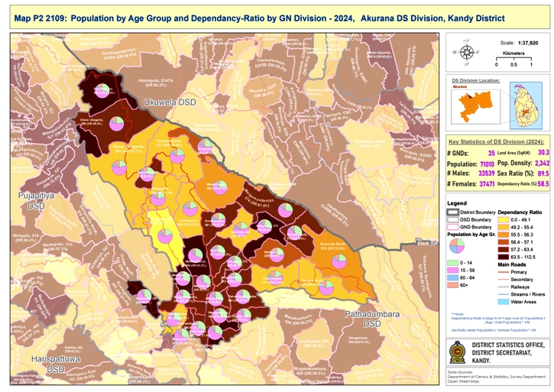Select pie chart above Arambepola label
554x392 pixels.
(190, 209)
